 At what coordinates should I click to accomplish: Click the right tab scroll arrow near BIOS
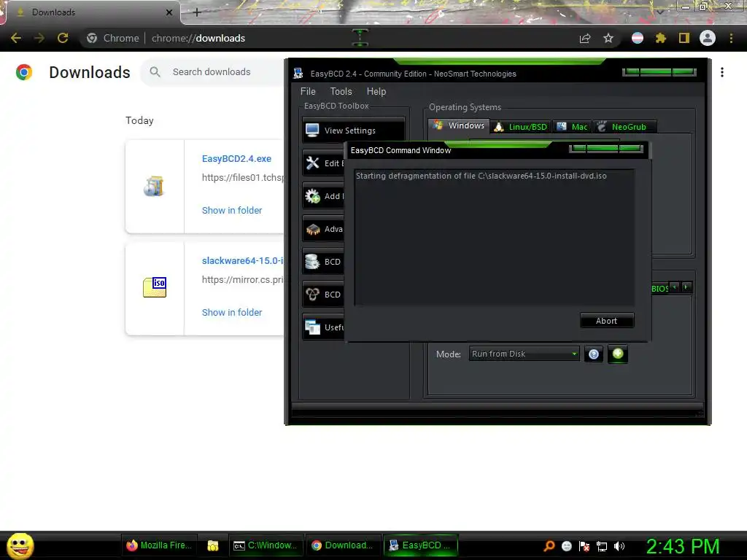click(686, 287)
